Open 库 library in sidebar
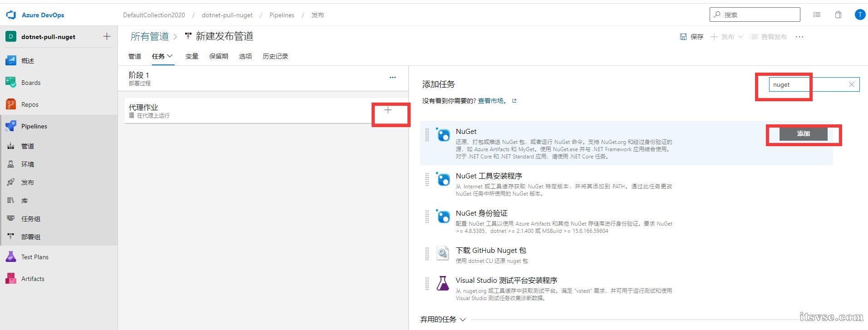The height and width of the screenshot is (330, 868). click(x=25, y=201)
